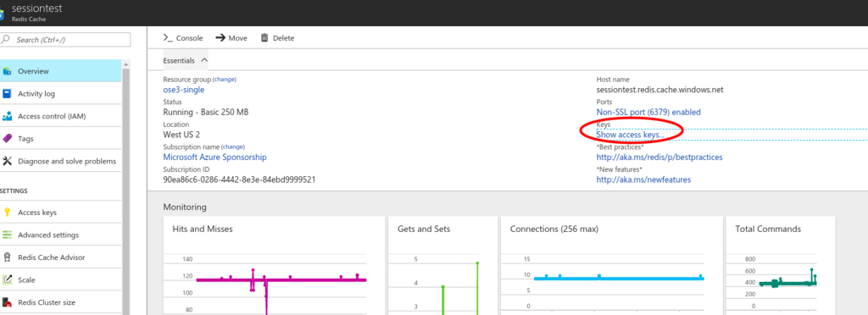Open Microsoft Azure Sponsorship subscription link
This screenshot has height=315, width=868.
(x=214, y=157)
